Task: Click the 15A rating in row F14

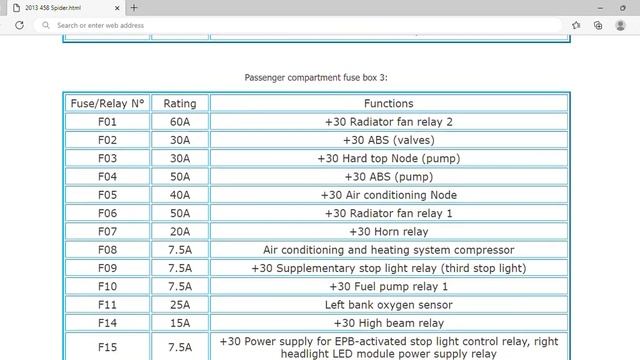Action: (x=180, y=323)
